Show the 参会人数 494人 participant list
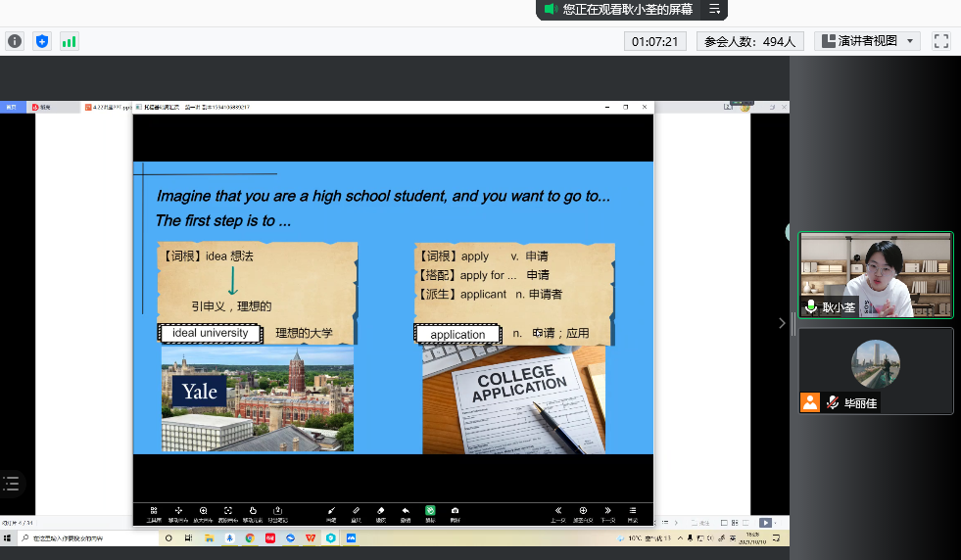This screenshot has width=961, height=560. (751, 41)
